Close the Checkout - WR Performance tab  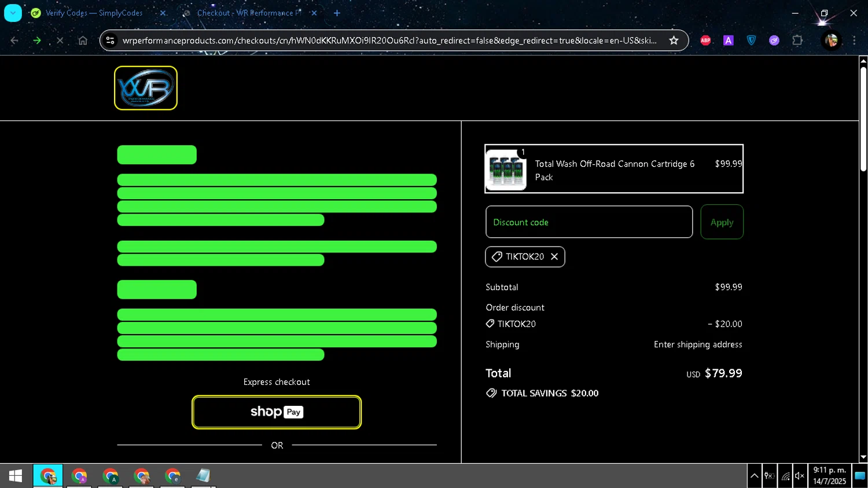(x=314, y=13)
